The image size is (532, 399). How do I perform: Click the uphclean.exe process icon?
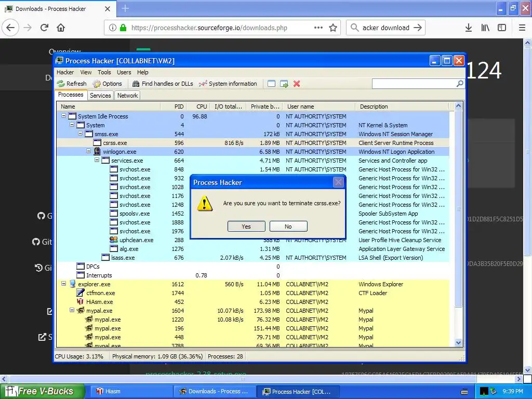click(114, 240)
